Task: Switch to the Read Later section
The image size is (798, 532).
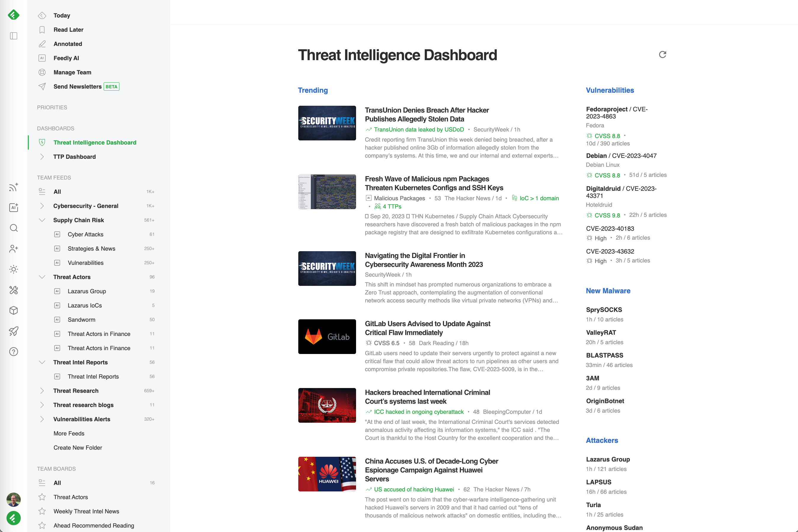Action: pyautogui.click(x=68, y=30)
